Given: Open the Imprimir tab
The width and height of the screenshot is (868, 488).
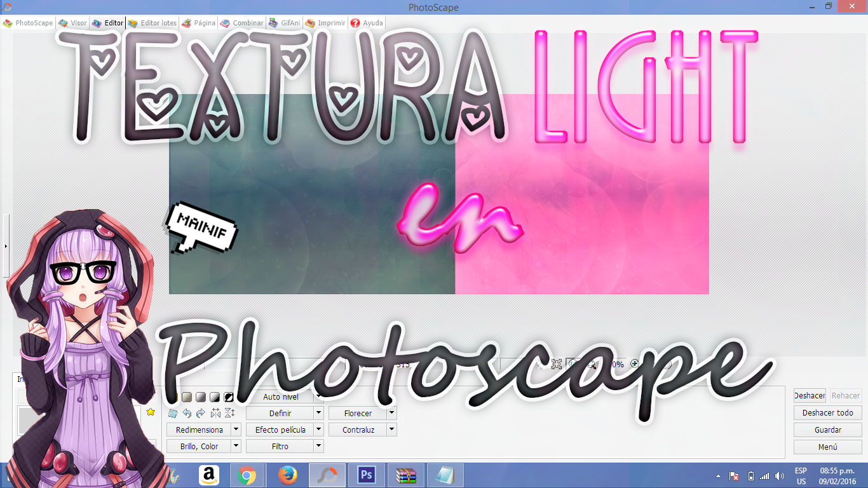Looking at the screenshot, I should (x=325, y=23).
